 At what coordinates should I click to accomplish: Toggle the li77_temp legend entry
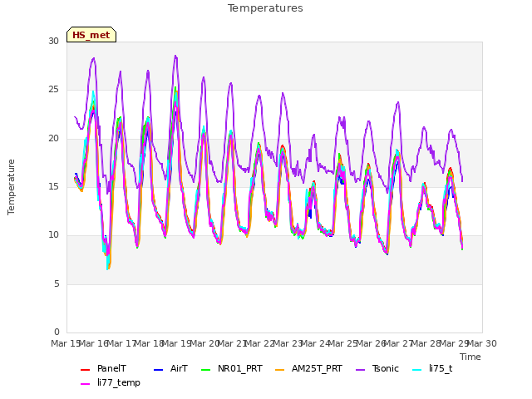click(x=111, y=382)
